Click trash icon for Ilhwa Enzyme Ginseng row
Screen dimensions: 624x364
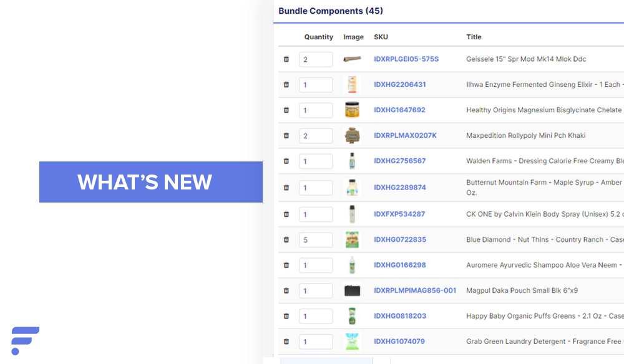click(x=286, y=85)
